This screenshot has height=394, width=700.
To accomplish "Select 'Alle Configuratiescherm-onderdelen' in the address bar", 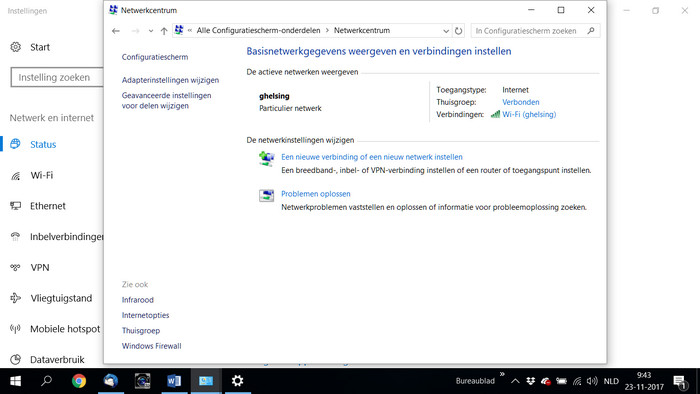I will click(x=258, y=30).
